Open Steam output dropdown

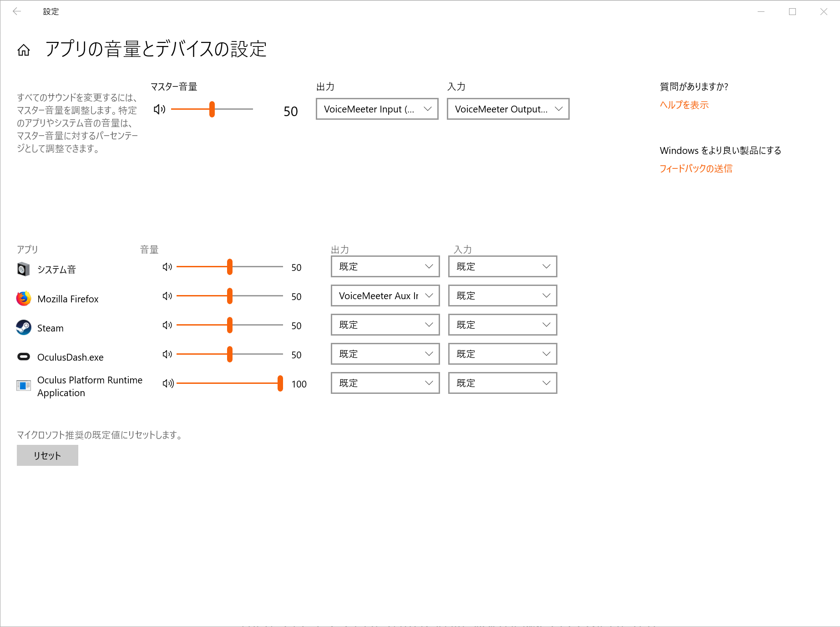click(385, 325)
